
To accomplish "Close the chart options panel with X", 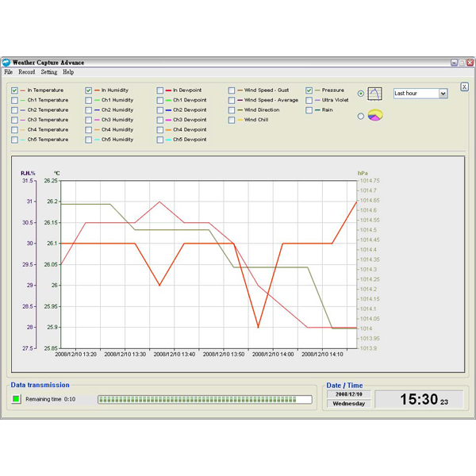I will (464, 86).
